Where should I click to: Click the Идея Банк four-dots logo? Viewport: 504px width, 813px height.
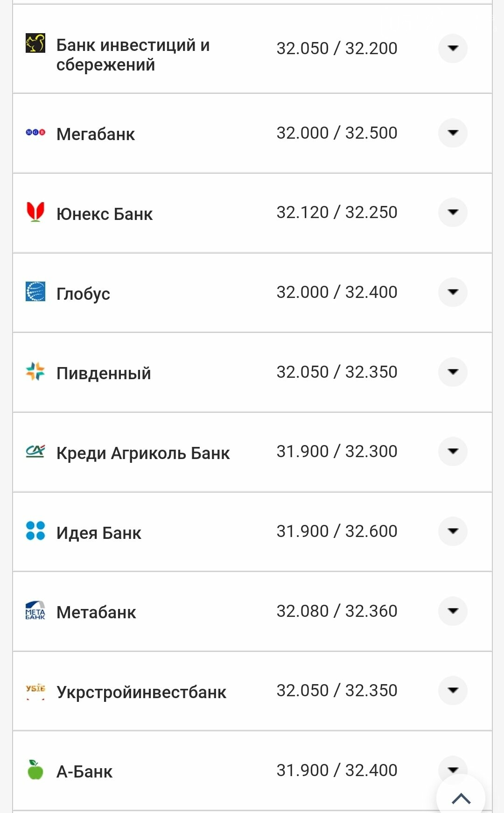[x=35, y=531]
